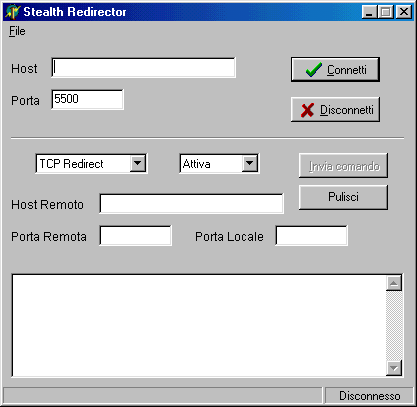Click into the Host input field
This screenshot has height=407, width=417.
[144, 68]
